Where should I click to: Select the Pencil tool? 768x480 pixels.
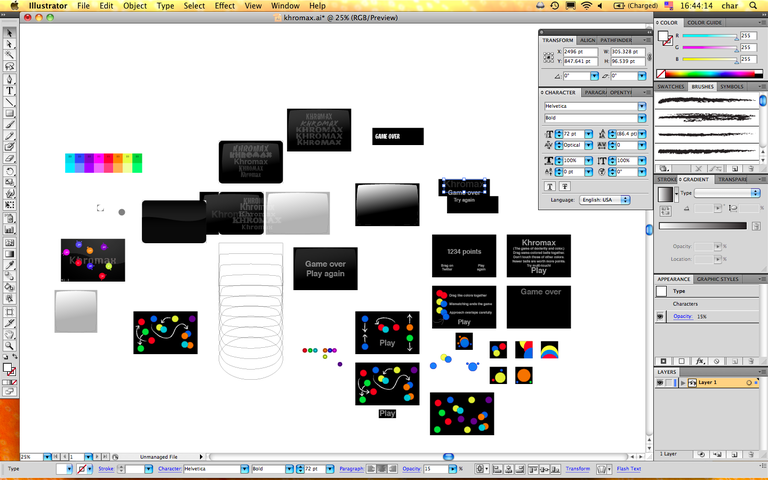[x=9, y=136]
